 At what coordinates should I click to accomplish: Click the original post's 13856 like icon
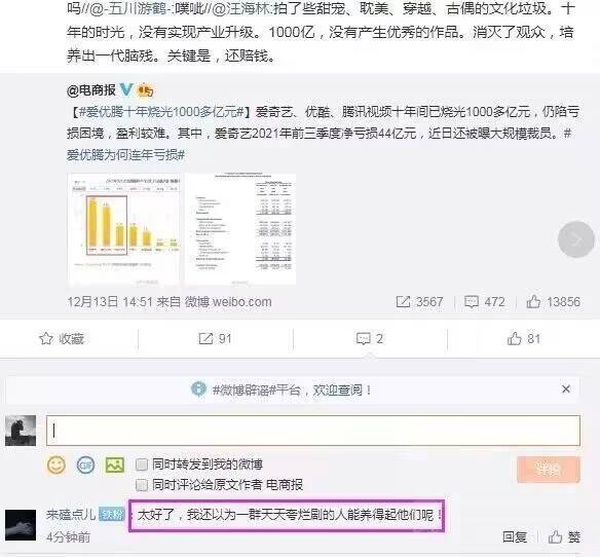coord(533,302)
